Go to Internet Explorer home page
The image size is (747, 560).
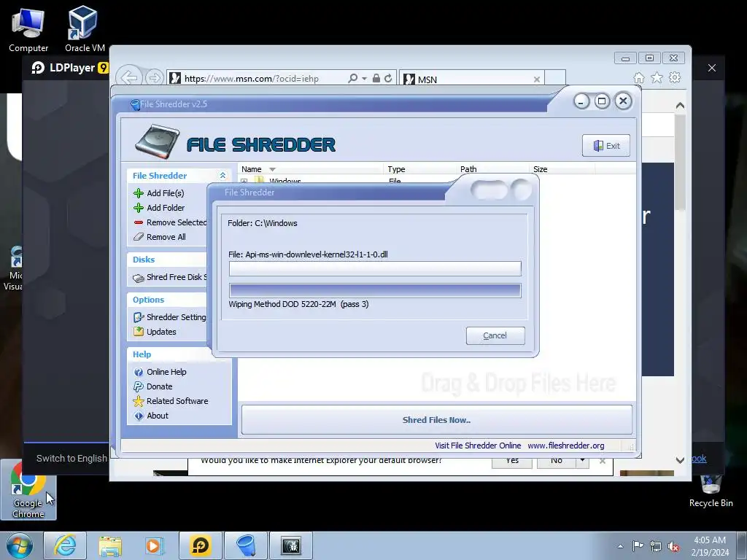[x=639, y=77]
